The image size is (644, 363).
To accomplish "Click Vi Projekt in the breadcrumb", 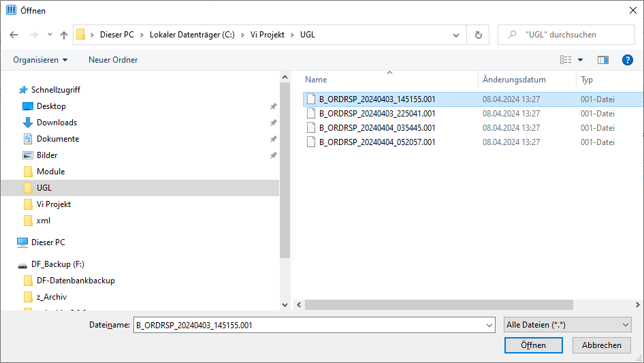I will [268, 35].
